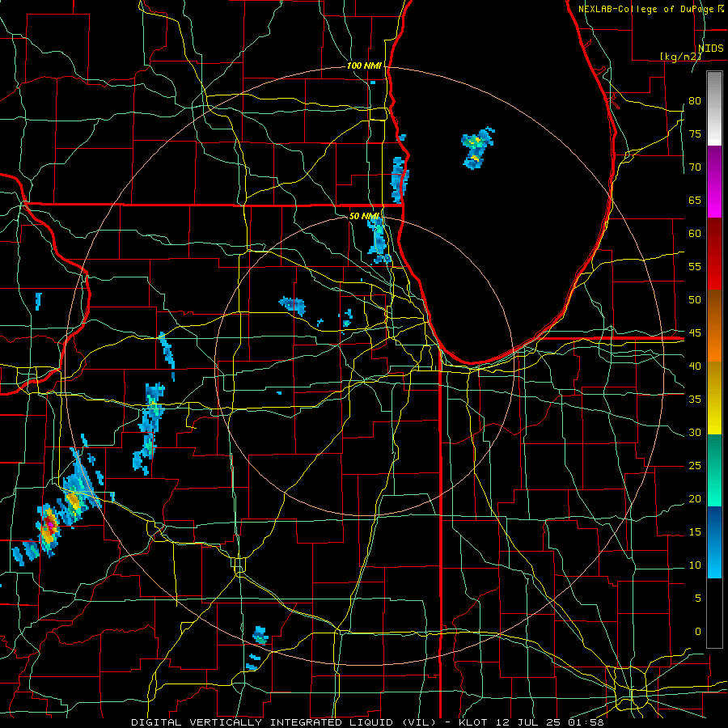Pick the teal-green segment of the color bar
The width and height of the screenshot is (728, 728).
714,470
